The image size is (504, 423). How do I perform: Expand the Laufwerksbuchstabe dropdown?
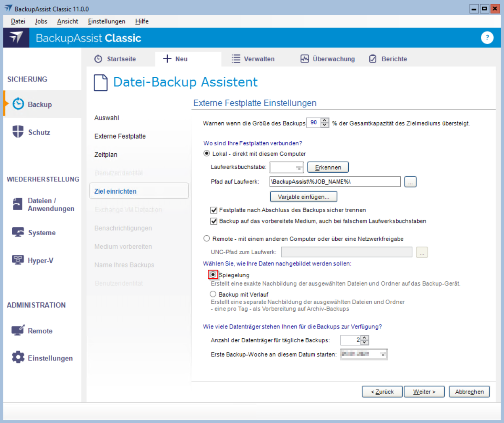pos(299,168)
